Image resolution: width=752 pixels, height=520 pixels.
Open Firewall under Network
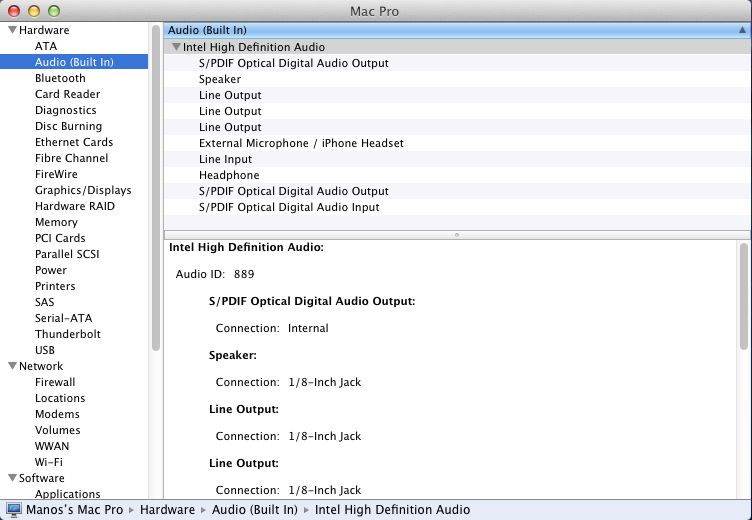pos(55,382)
